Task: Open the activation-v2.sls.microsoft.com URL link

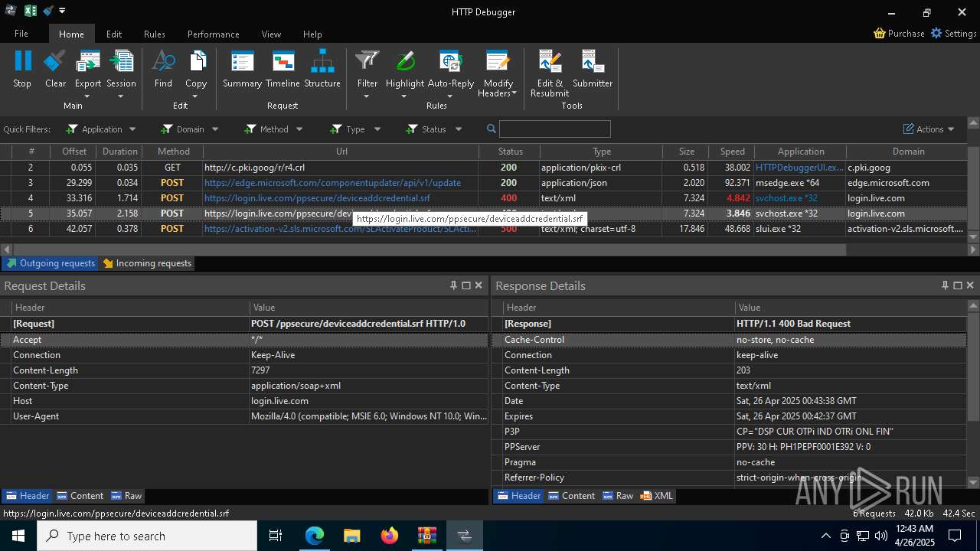Action: 340,229
